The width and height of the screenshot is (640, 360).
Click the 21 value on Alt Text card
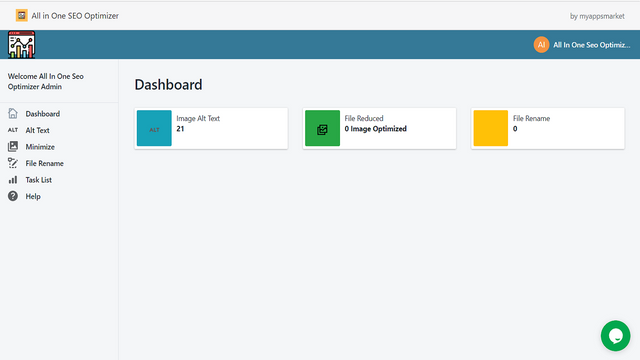(180, 129)
